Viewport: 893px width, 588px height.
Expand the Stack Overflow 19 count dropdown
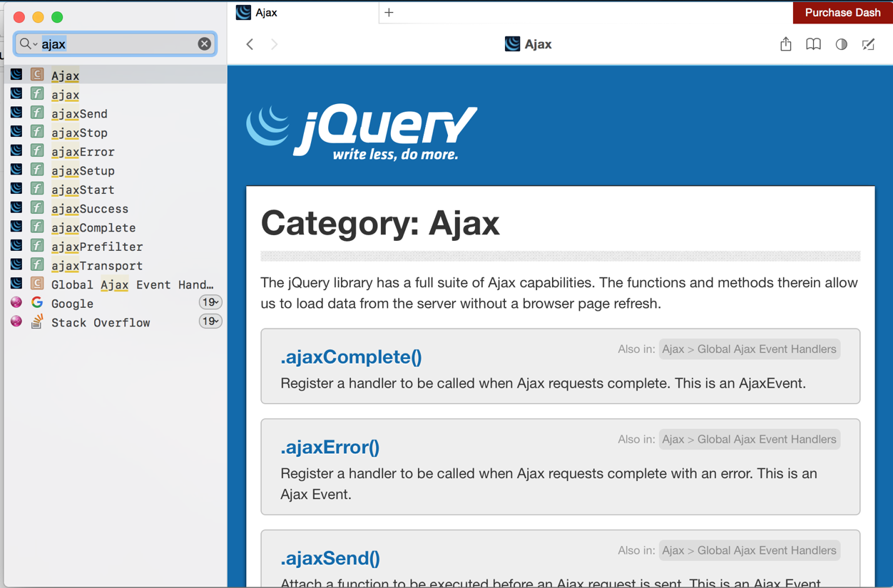pos(210,321)
